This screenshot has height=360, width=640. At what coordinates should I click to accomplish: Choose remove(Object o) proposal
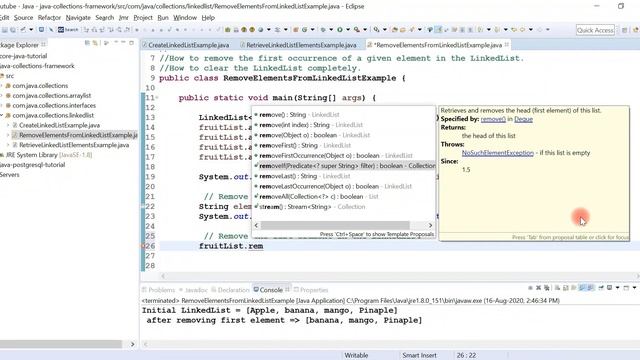click(x=344, y=135)
